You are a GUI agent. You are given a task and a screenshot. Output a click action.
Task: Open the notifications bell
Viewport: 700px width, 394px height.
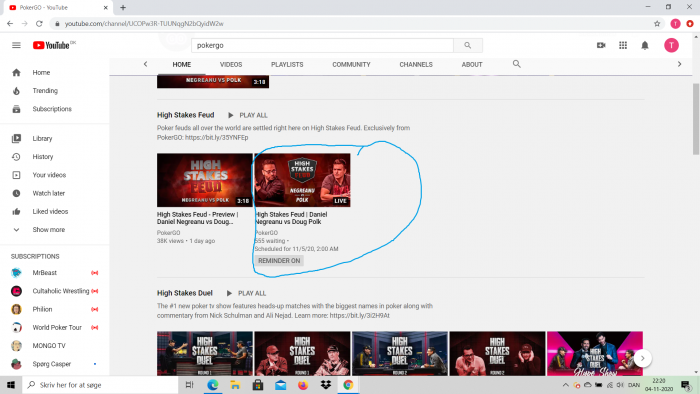(x=645, y=45)
